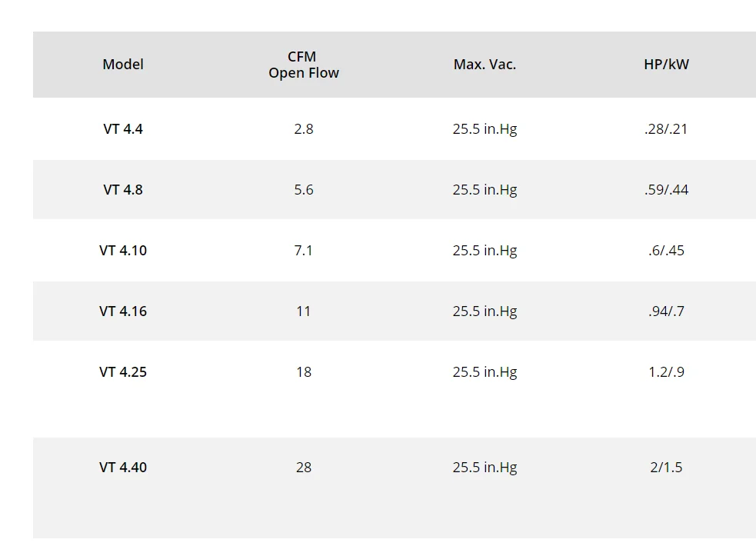Image resolution: width=756 pixels, height=556 pixels.
Task: Click the .28/.21 HP/kW value
Action: (666, 128)
